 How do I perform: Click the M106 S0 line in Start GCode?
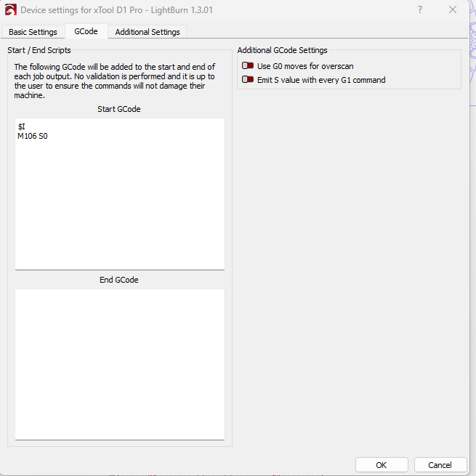pyautogui.click(x=33, y=136)
